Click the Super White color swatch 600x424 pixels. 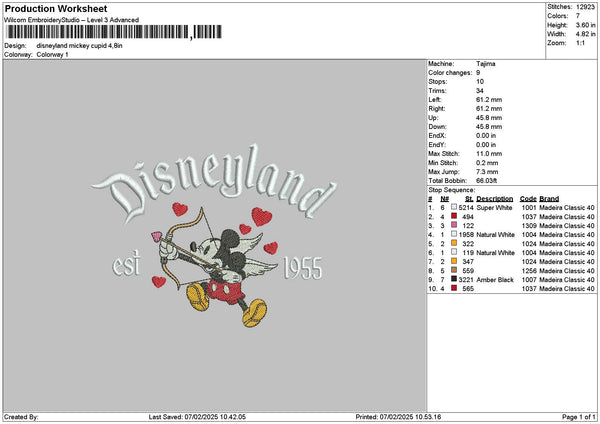(x=454, y=207)
